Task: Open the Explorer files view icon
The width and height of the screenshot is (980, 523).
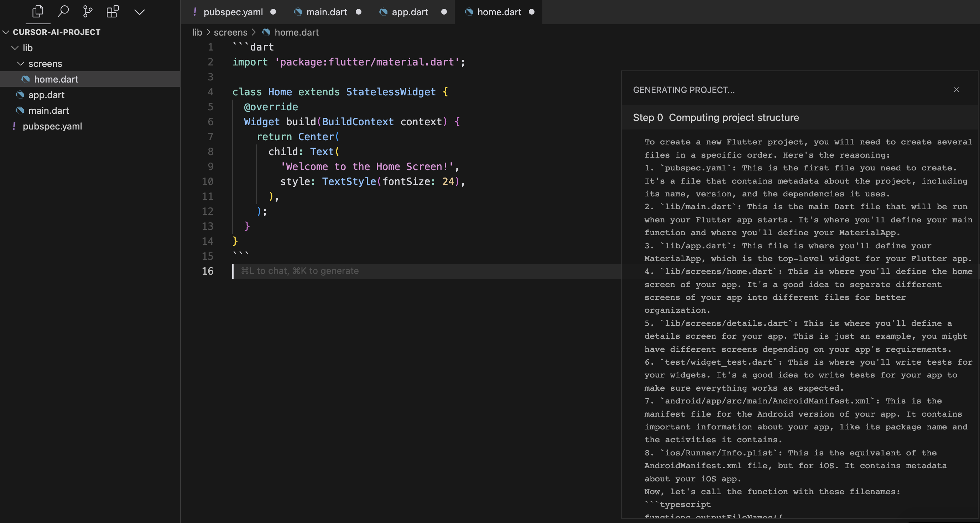Action: pos(38,12)
